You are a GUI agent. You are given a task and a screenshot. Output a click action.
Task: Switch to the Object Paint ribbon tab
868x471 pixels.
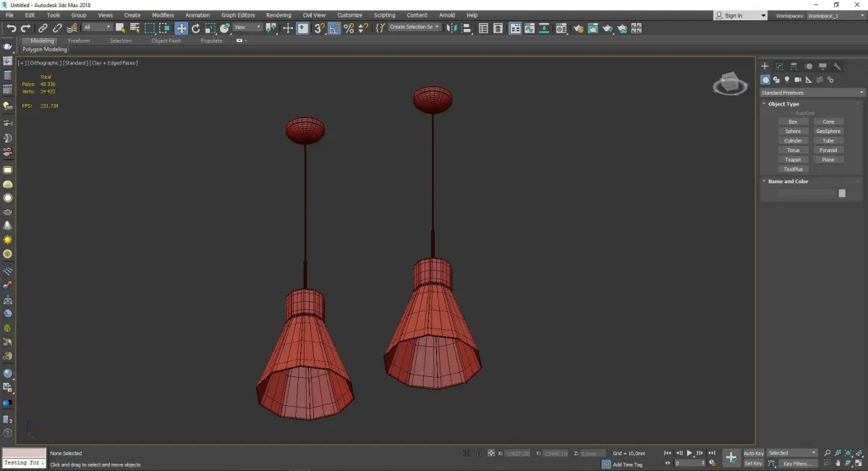tap(166, 41)
